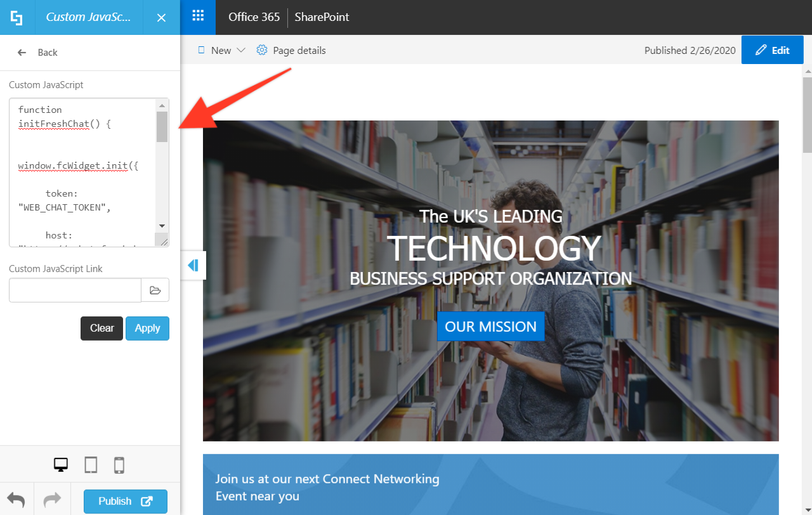The height and width of the screenshot is (515, 812).
Task: Open the Office 365 link
Action: (254, 17)
